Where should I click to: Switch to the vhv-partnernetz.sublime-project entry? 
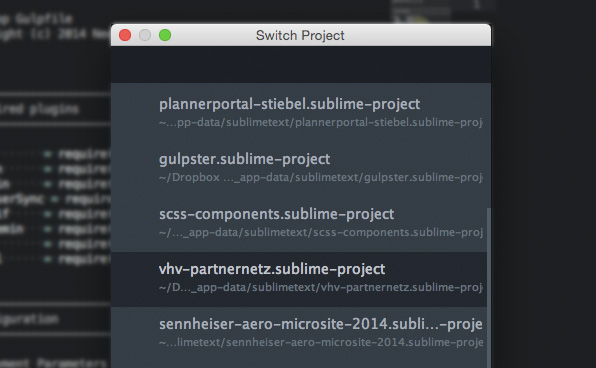tap(299, 279)
